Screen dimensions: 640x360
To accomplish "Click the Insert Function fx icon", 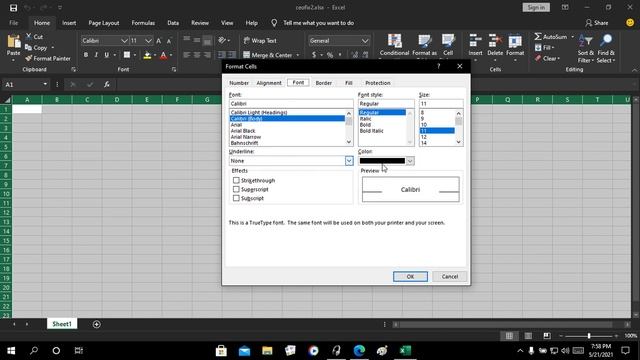I will [x=107, y=84].
